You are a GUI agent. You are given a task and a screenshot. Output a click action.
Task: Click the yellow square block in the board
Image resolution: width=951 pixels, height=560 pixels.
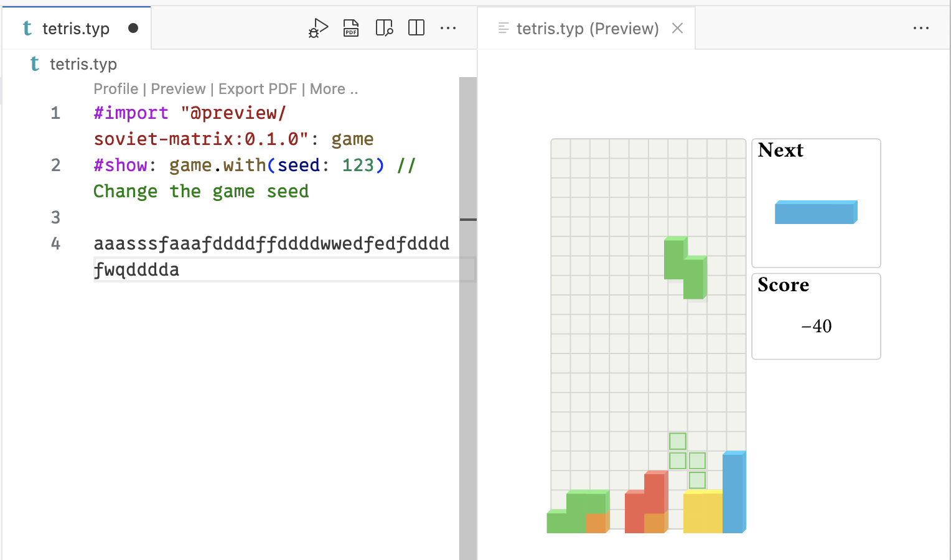tap(703, 512)
